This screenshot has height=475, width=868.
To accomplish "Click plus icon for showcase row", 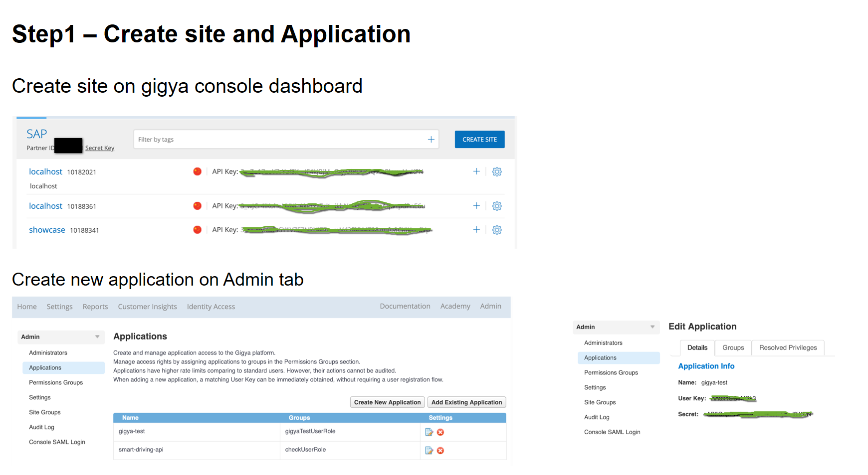I will click(x=476, y=229).
